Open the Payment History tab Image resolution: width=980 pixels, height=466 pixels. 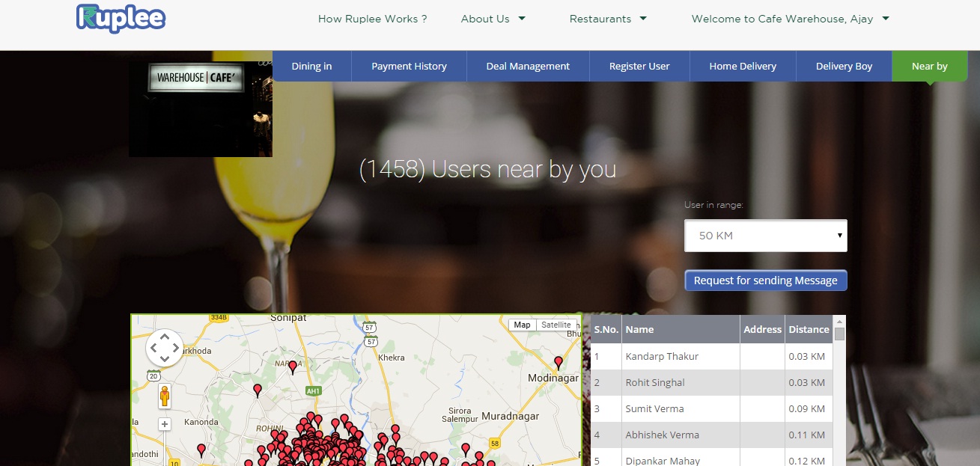pos(409,66)
